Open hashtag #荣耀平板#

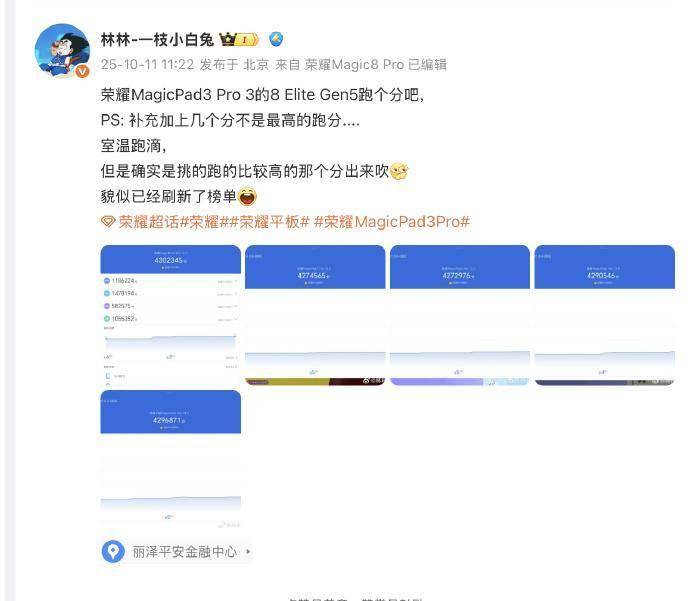click(x=270, y=221)
